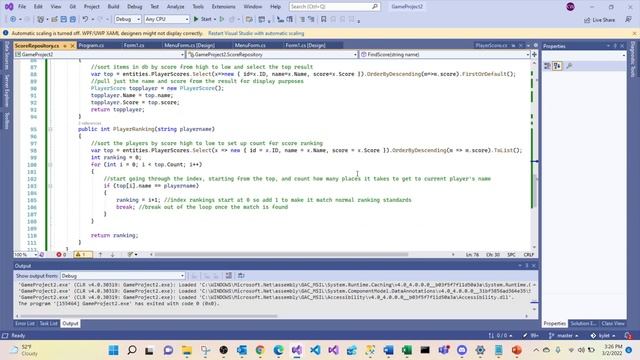Screen dimensions: 640x360
Task: Click the Alphabetical sort icon in Properties
Action: pyautogui.click(x=557, y=66)
